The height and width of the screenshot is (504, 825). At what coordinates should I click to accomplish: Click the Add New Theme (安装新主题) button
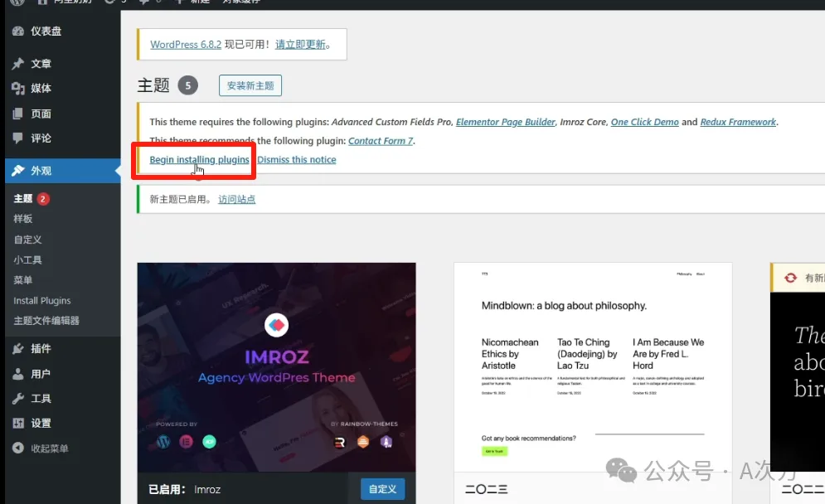tap(250, 85)
